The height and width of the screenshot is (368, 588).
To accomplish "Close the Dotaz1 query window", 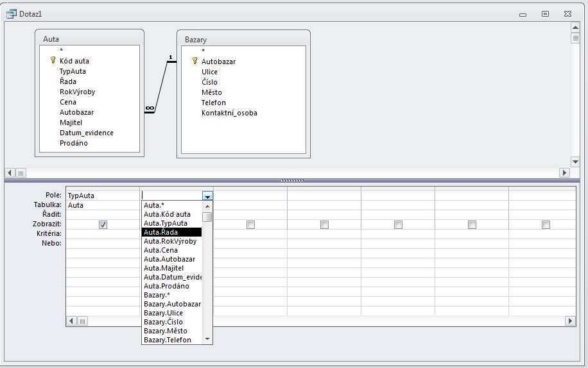I will tap(567, 14).
